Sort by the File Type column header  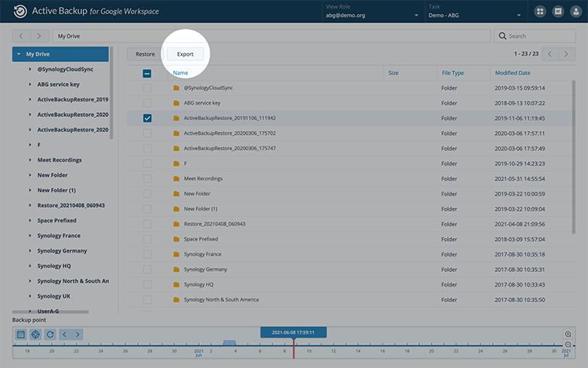(x=453, y=74)
